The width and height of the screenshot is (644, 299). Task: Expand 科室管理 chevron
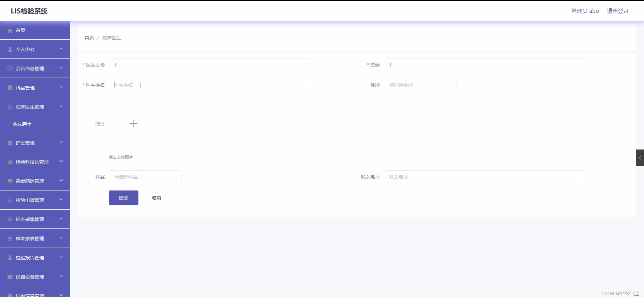click(x=61, y=87)
